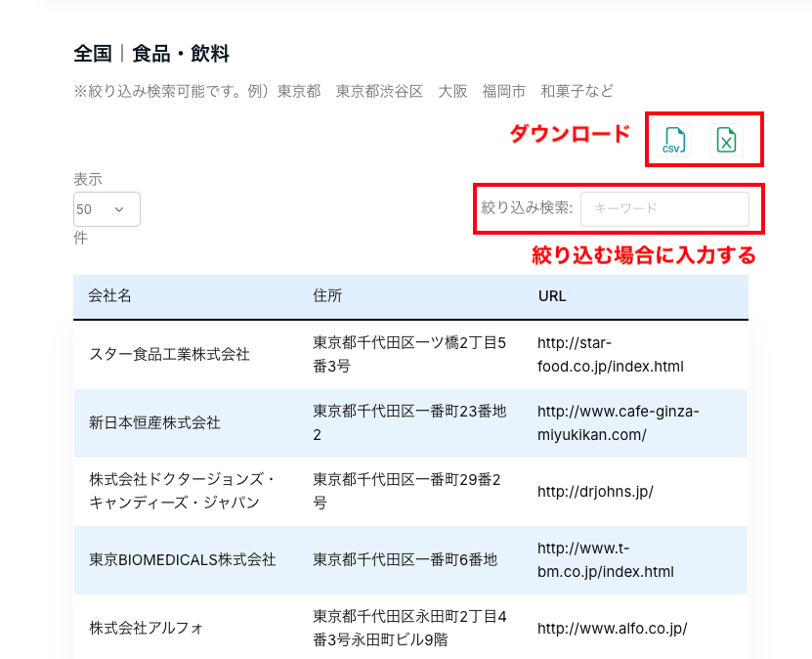Open the t-bm.co.jp URL
Viewport: 812px width, 659px height.
tap(605, 559)
